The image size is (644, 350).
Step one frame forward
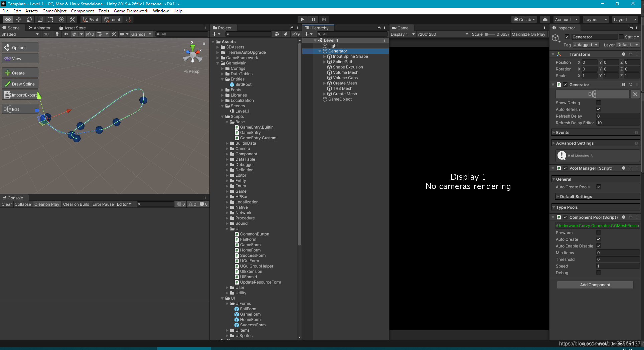324,19
